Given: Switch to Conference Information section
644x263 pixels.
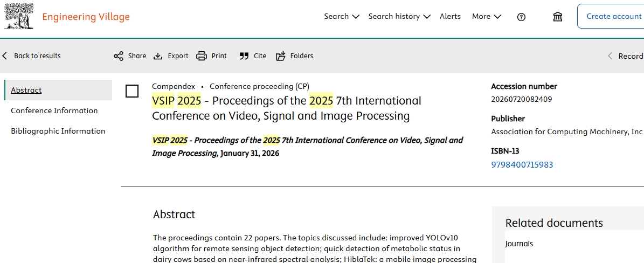Looking at the screenshot, I should 54,110.
